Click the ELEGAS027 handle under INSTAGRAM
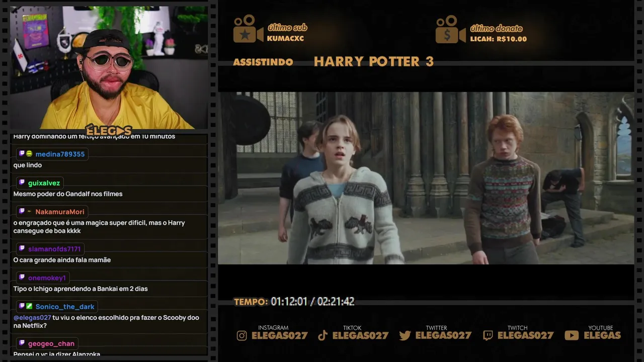Viewport: 644px width, 362px height. pyautogui.click(x=279, y=336)
